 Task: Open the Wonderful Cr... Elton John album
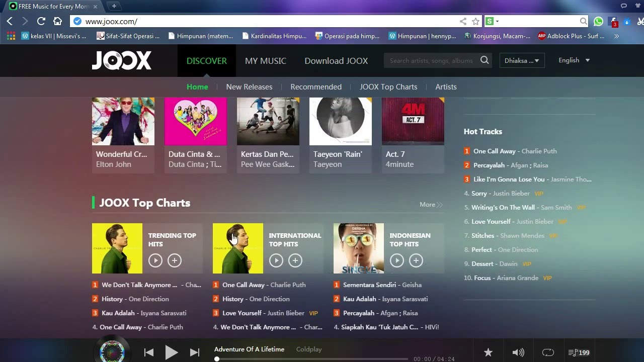click(123, 135)
